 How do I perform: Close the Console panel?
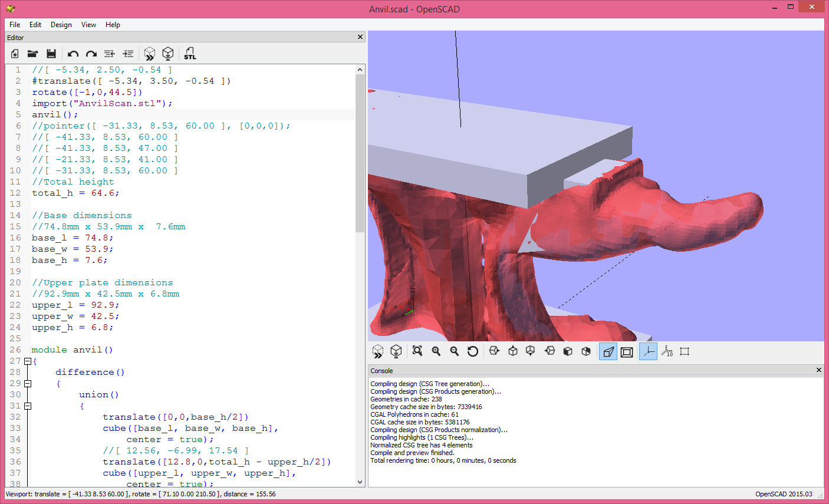[x=818, y=370]
